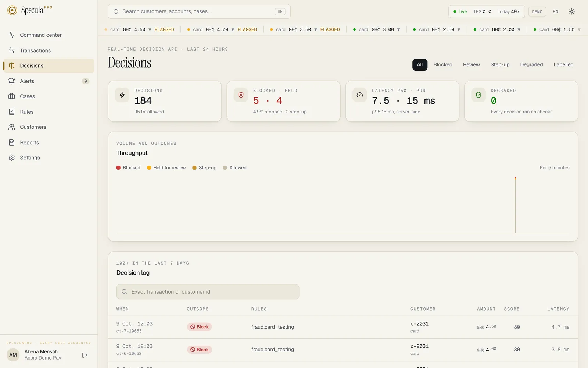The image size is (588, 368).
Task: Click the search magnifier in top bar
Action: [x=116, y=12]
